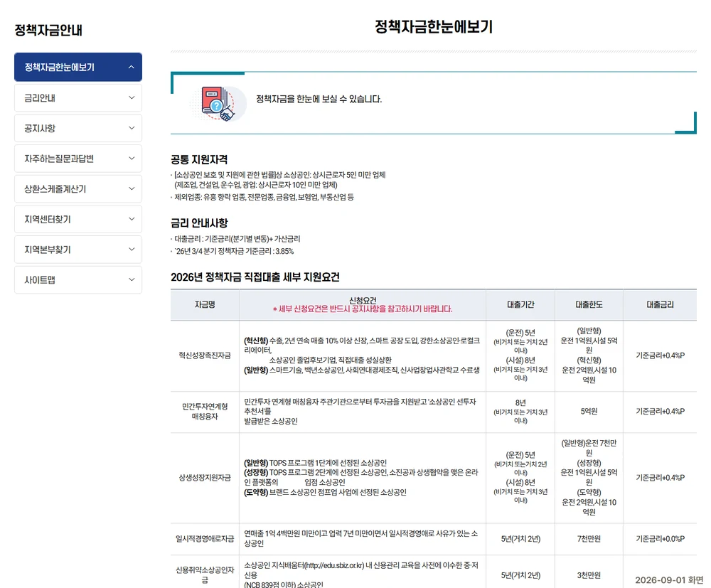Click the 일시적경영애로자금 5년(거치 2년) period cell
The height and width of the screenshot is (588, 711).
pos(520,539)
